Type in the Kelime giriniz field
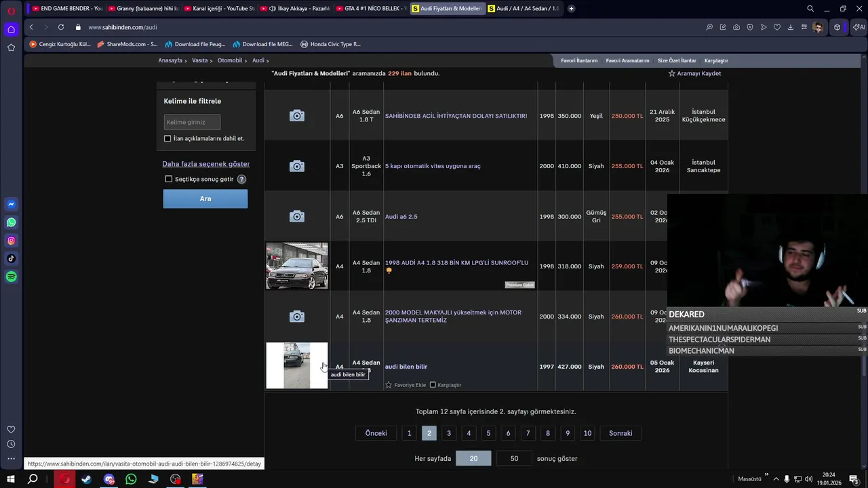868x488 pixels. point(192,122)
